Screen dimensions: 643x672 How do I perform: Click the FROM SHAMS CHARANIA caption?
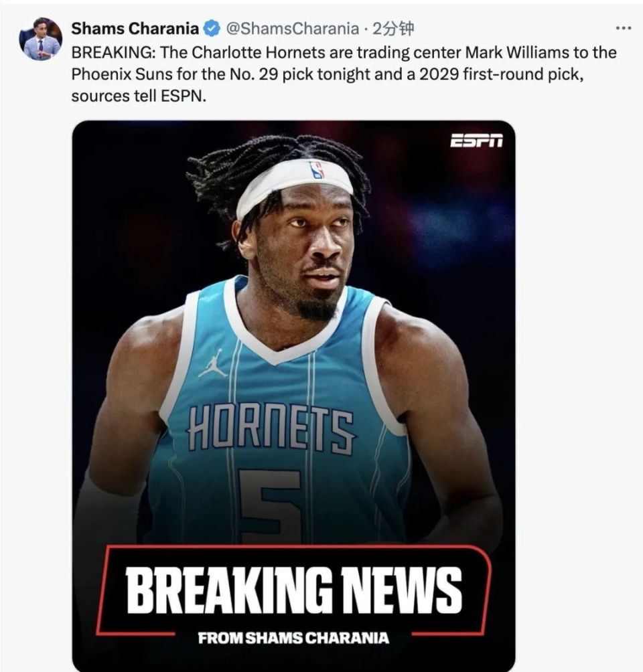tap(293, 638)
